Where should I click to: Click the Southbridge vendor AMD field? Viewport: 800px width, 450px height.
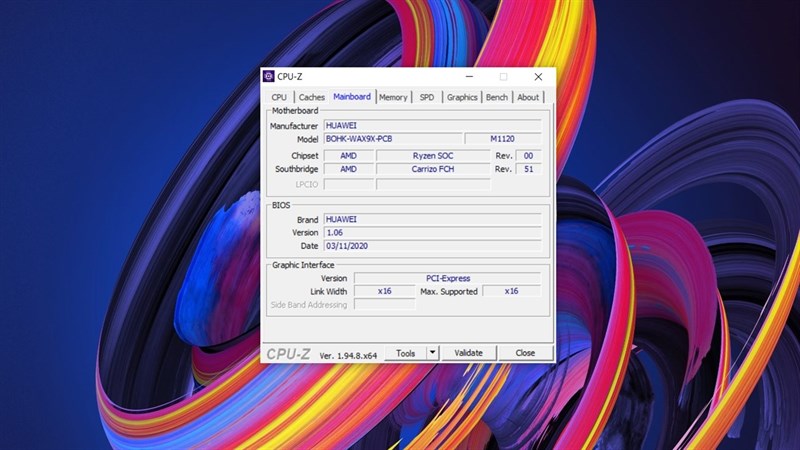pyautogui.click(x=348, y=169)
